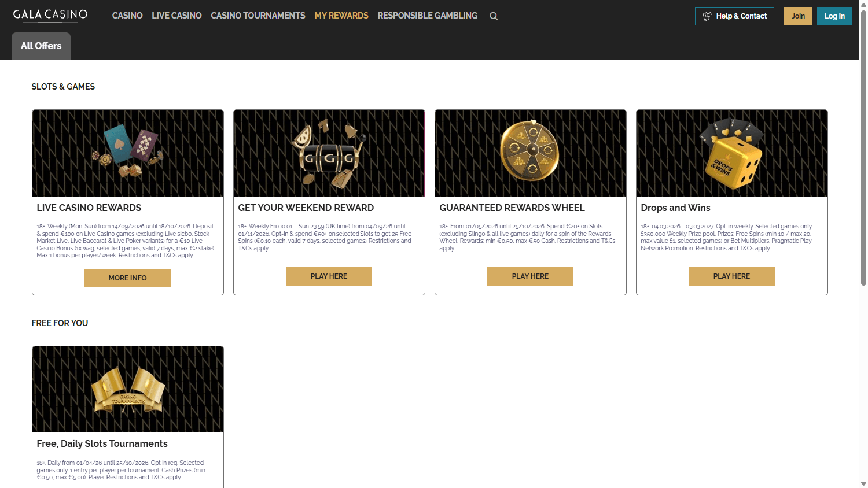Viewport: 868px width, 488px height.
Task: Select My Rewards in navigation
Action: 341,16
